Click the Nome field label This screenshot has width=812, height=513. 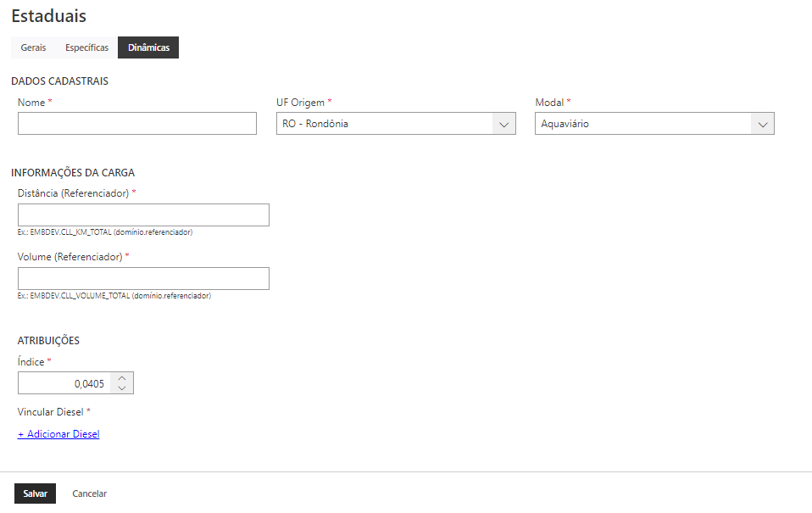[31, 103]
